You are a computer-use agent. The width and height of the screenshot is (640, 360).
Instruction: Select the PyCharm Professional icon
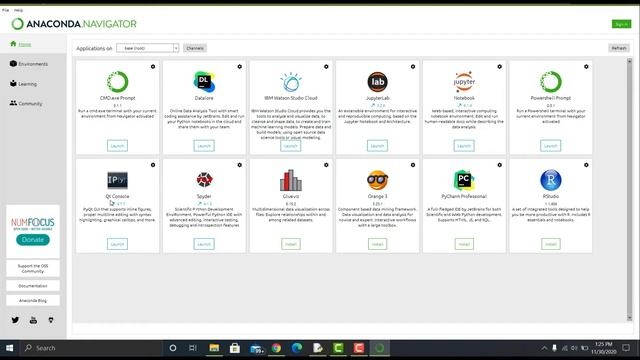pos(464,180)
